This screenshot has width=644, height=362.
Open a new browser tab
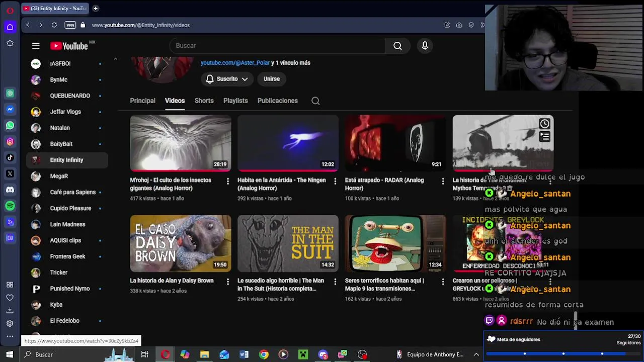[96, 8]
